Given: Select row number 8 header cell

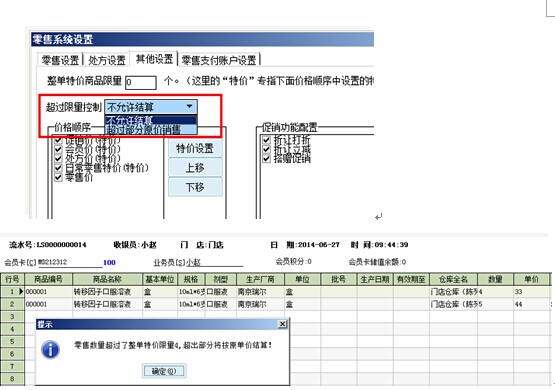Looking at the screenshot, I should pyautogui.click(x=12, y=378).
